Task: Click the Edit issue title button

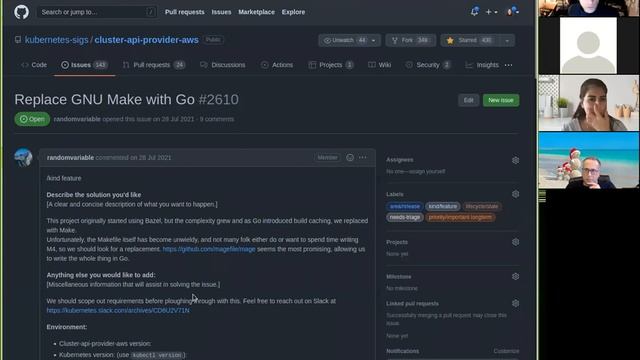Action: (x=468, y=100)
